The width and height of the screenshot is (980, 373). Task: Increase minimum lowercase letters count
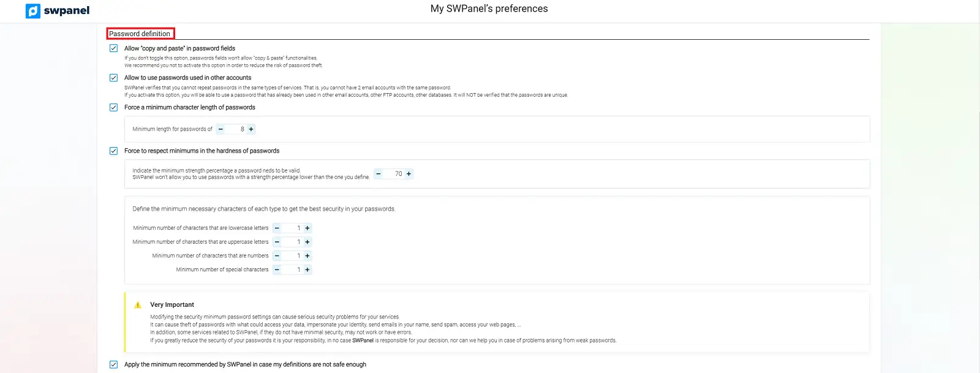(307, 228)
